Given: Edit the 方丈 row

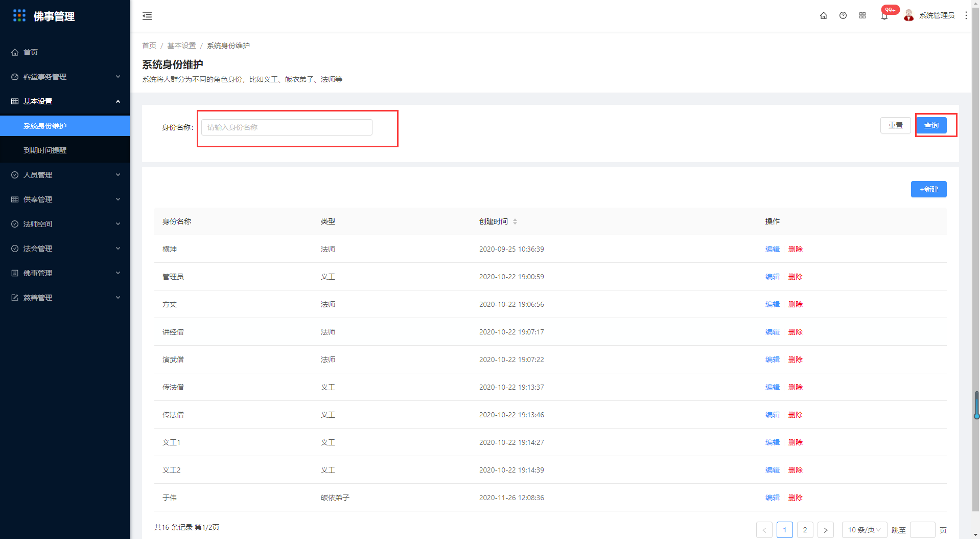Looking at the screenshot, I should click(773, 304).
